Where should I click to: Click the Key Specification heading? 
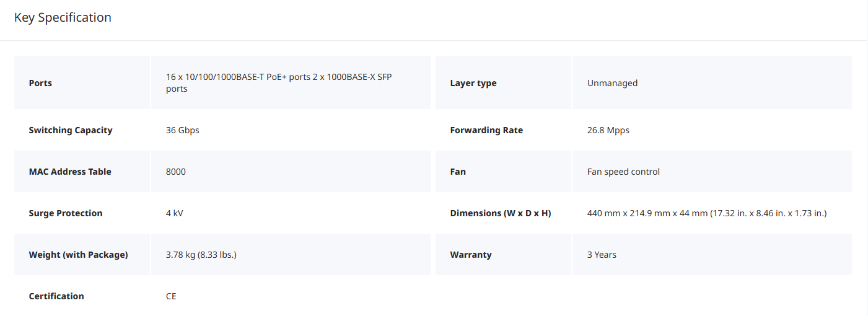coord(63,17)
